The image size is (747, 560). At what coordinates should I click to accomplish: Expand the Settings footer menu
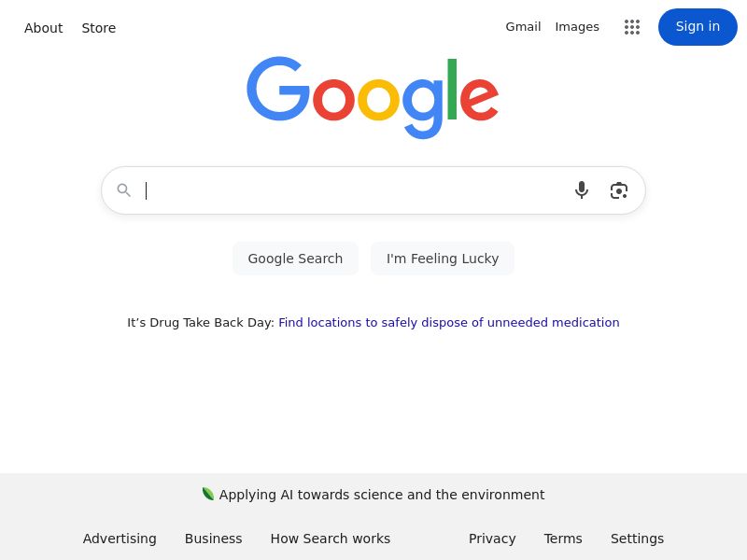point(637,539)
